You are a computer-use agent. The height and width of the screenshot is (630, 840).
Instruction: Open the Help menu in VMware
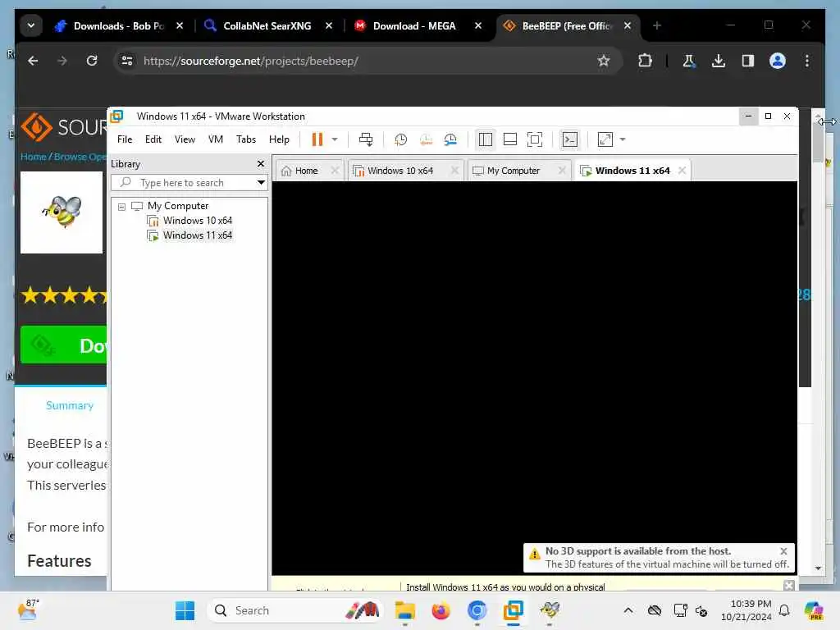pyautogui.click(x=279, y=139)
